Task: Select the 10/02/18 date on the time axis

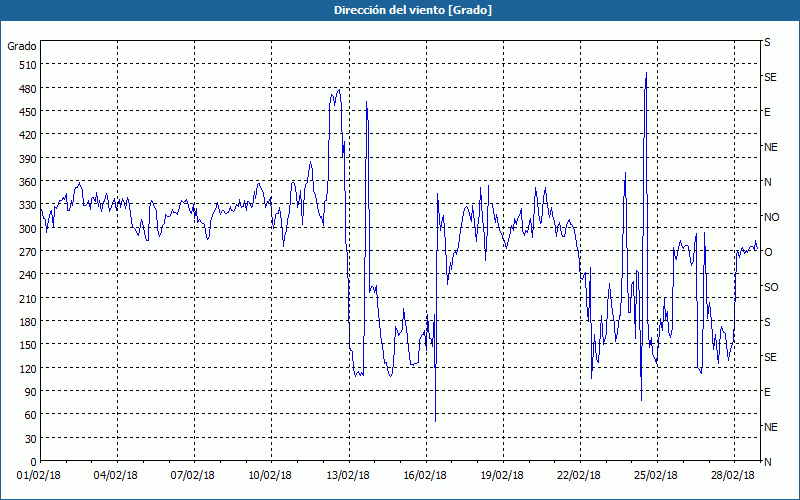Action: click(x=270, y=476)
